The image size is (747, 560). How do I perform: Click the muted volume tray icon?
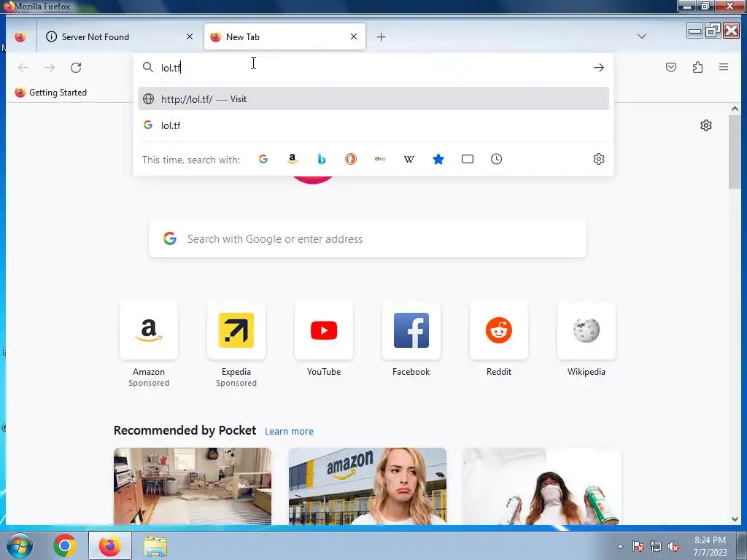click(673, 546)
